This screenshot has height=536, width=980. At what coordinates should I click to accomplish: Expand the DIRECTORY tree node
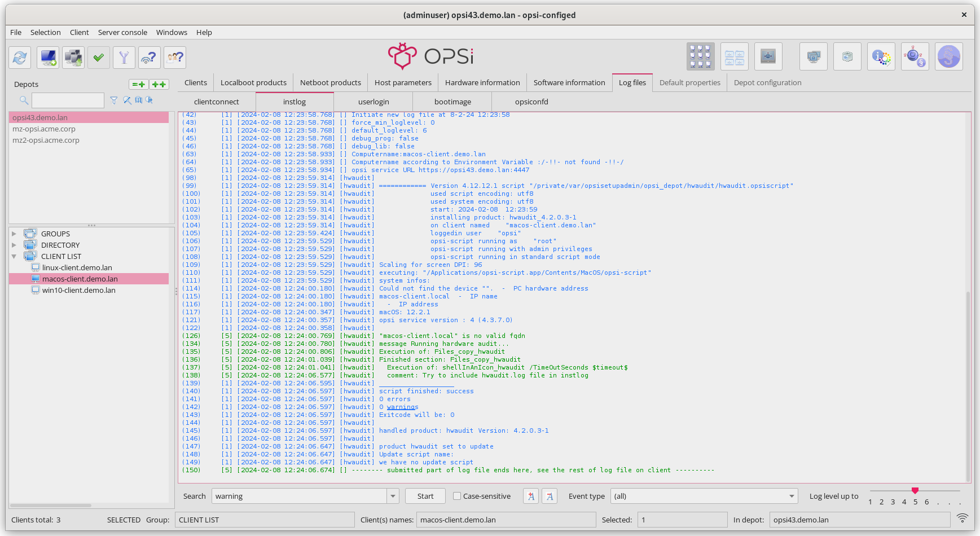click(x=14, y=245)
